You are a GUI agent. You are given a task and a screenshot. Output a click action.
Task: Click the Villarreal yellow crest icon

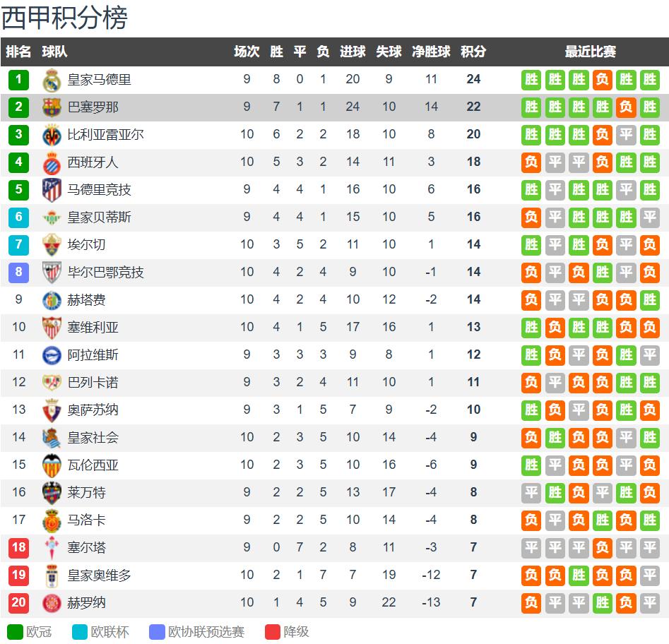(x=52, y=135)
